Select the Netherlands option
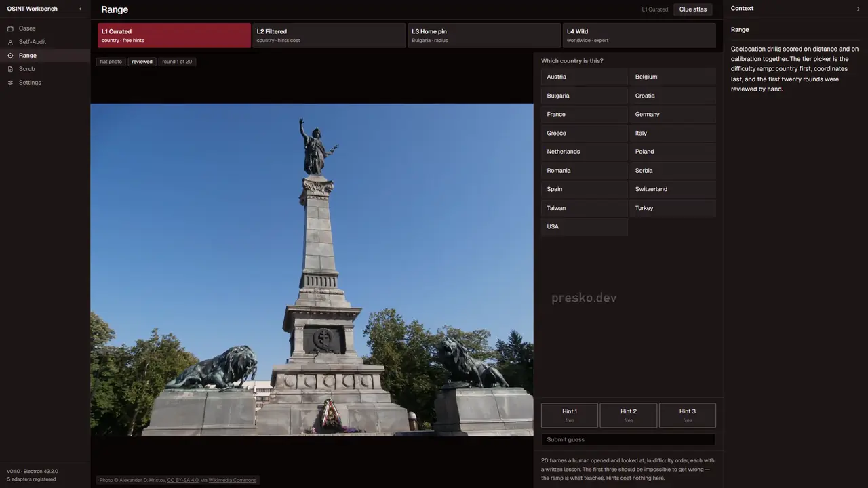Viewport: 868px width, 488px height. pyautogui.click(x=585, y=152)
